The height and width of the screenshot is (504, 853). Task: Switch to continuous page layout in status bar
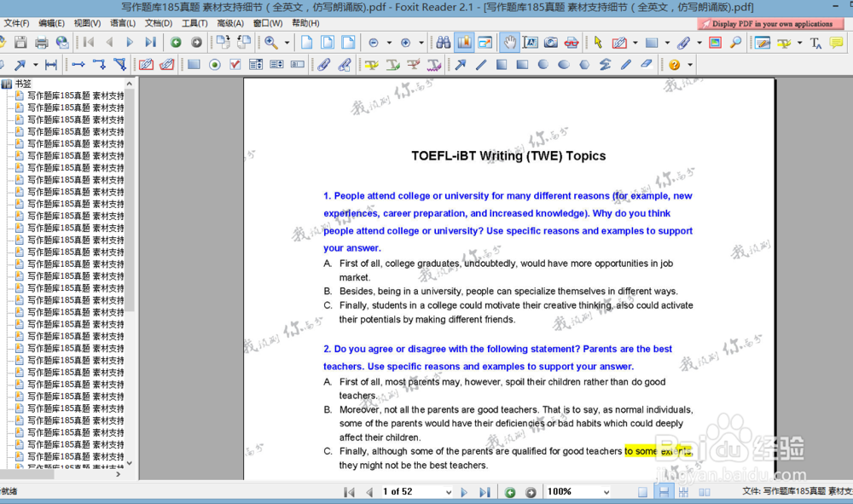tap(664, 492)
